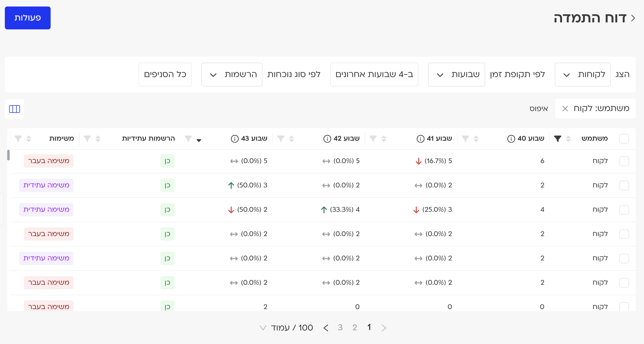Check the first לקוח row checkbox
Screen dimensions: 644x344
click(624, 161)
